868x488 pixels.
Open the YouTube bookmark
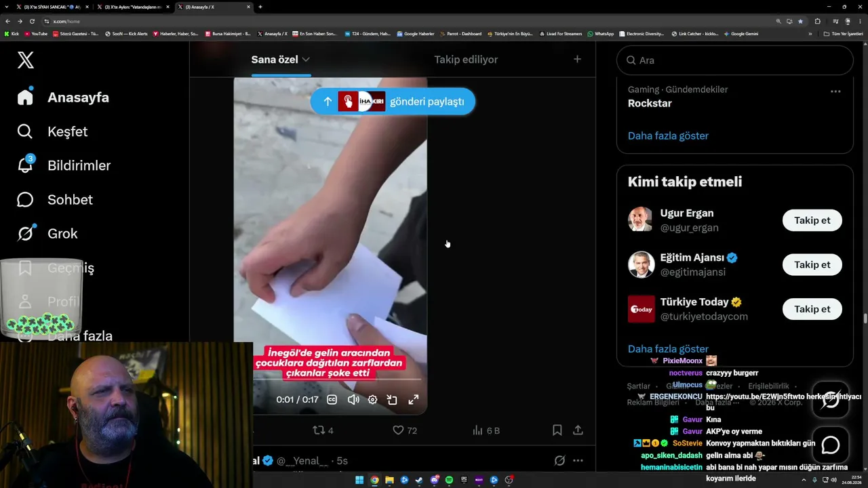coord(37,33)
